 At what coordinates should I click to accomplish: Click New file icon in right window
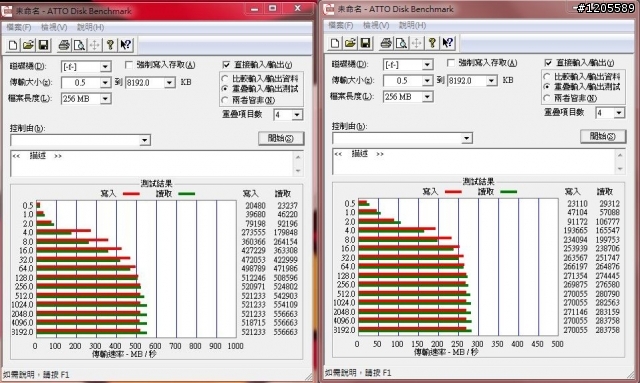point(335,43)
